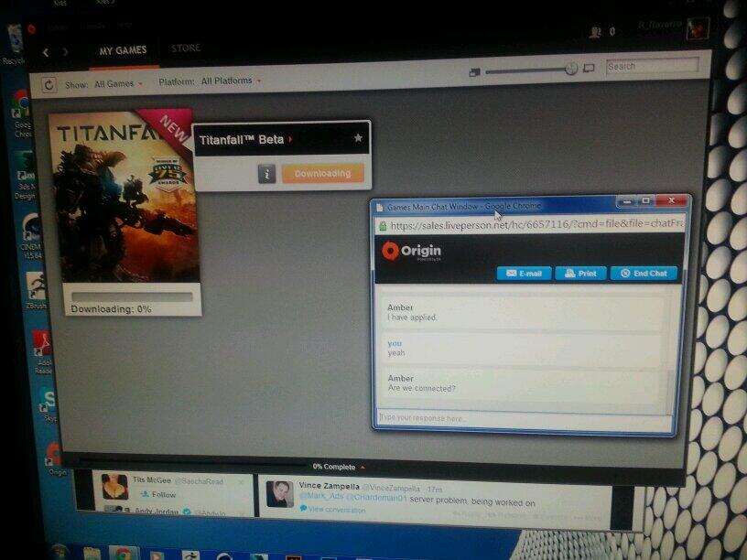This screenshot has width=747, height=560.
Task: Open the Origin logo menu
Action: coord(31,29)
